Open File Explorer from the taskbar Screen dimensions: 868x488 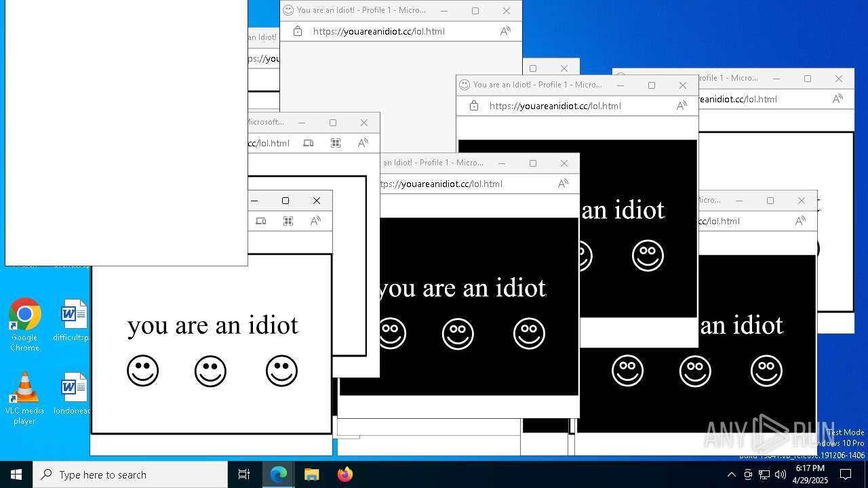pos(311,474)
